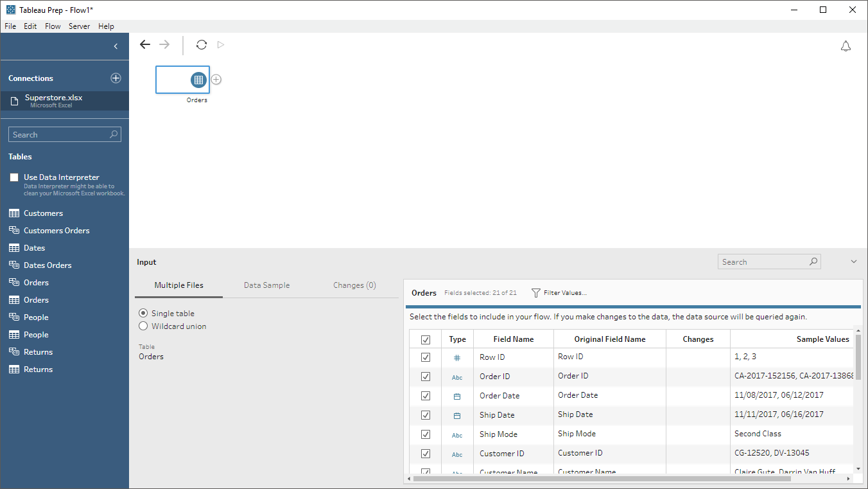Click the icon next to Customers Orders
This screenshot has width=868, height=489.
pos(14,231)
